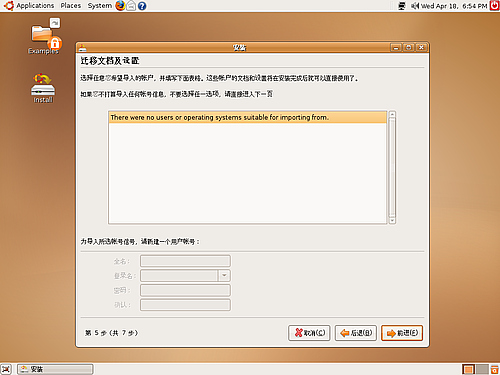
Task: Click the network status icon in panel
Action: click(x=402, y=6)
